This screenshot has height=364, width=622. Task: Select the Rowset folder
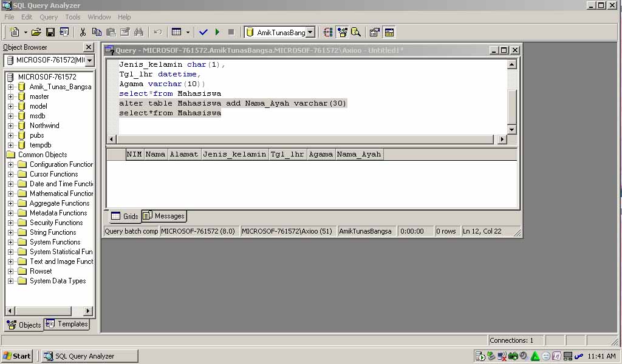[x=41, y=271]
